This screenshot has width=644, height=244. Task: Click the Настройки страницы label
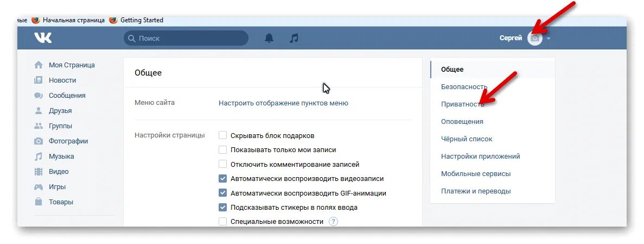pos(170,135)
